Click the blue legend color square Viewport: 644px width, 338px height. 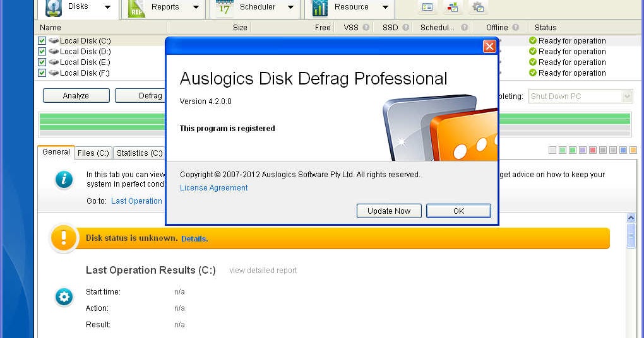point(623,150)
